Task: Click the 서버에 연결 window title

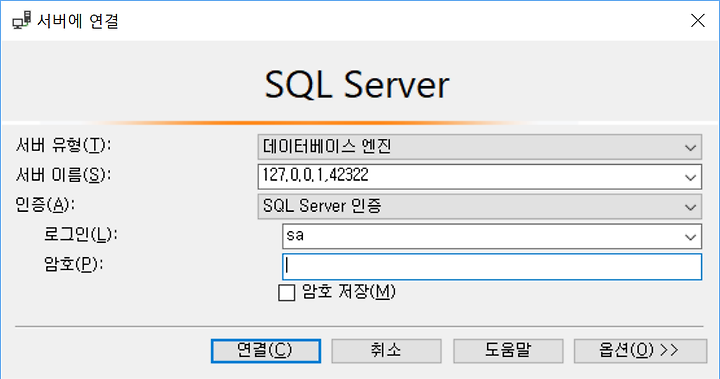Action: click(78, 21)
